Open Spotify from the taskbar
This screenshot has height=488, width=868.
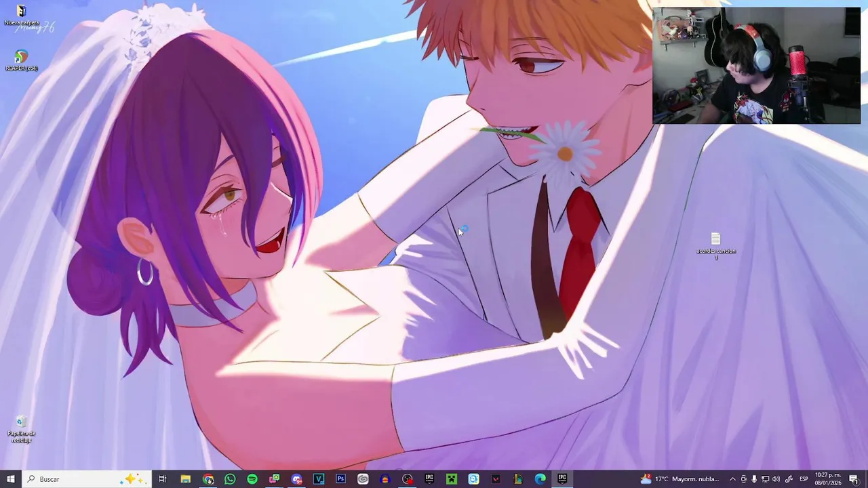pyautogui.click(x=252, y=479)
